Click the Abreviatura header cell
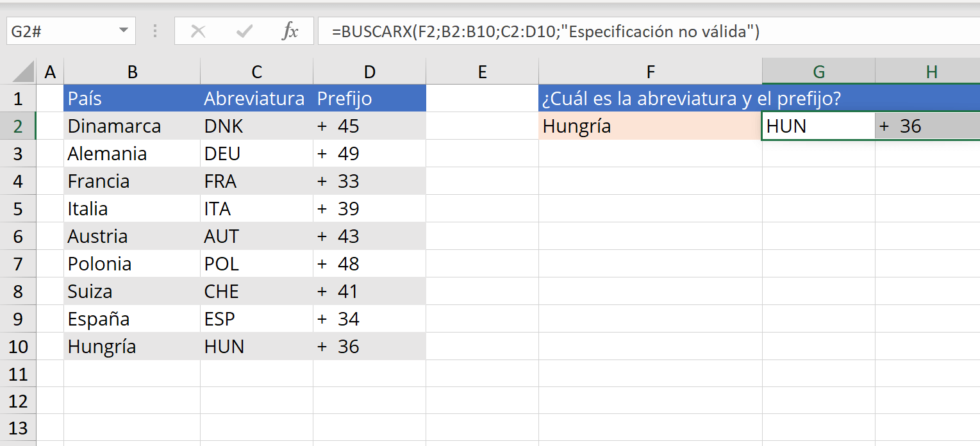Screen dimensions: 980x446 (x=256, y=99)
